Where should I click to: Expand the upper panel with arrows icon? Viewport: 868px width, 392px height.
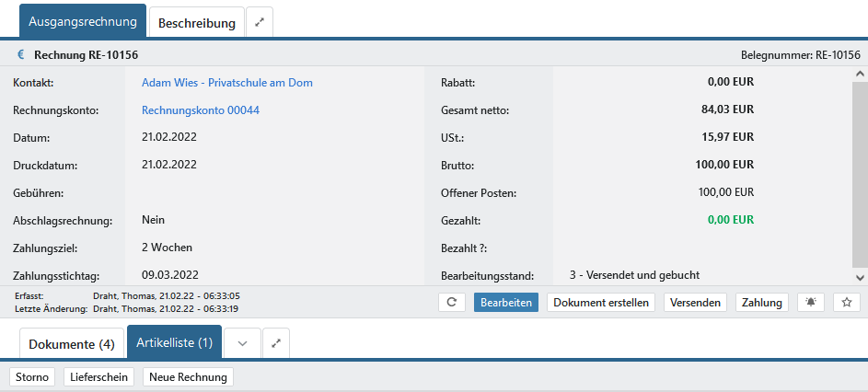[260, 22]
